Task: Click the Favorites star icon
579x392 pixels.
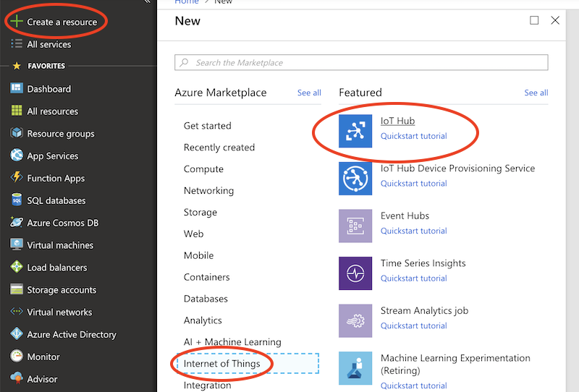Action: [17, 66]
